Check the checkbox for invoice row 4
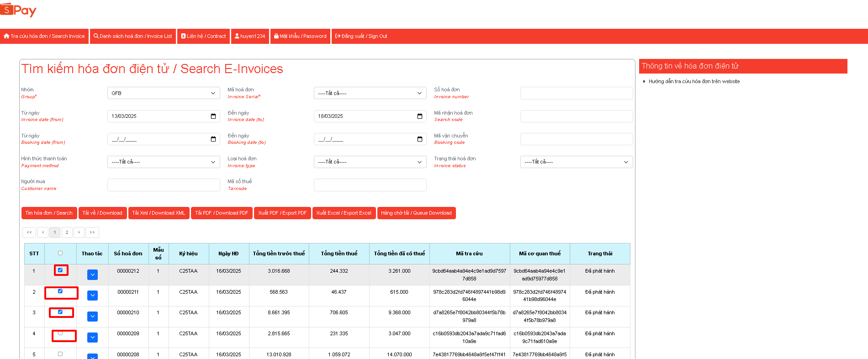The image size is (868, 359). click(x=60, y=333)
